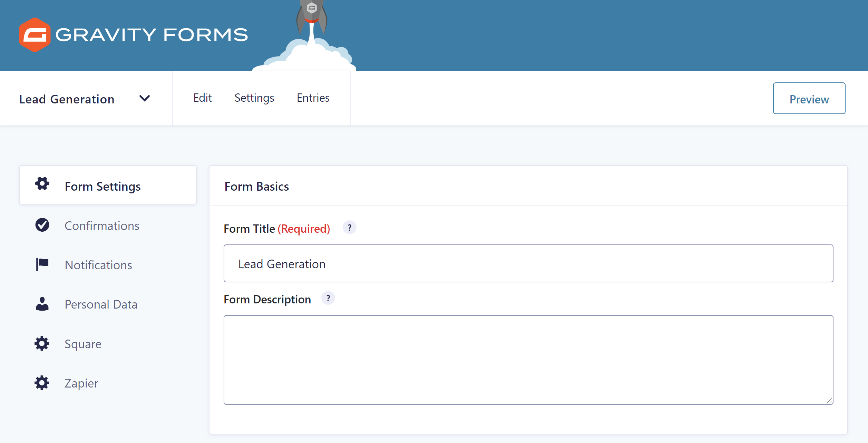The width and height of the screenshot is (868, 443).
Task: Open the Settings tab
Action: tap(254, 98)
